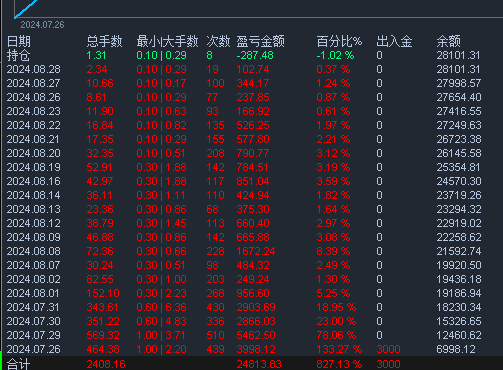Click the 2024.07.26 chart date label

[42, 25]
